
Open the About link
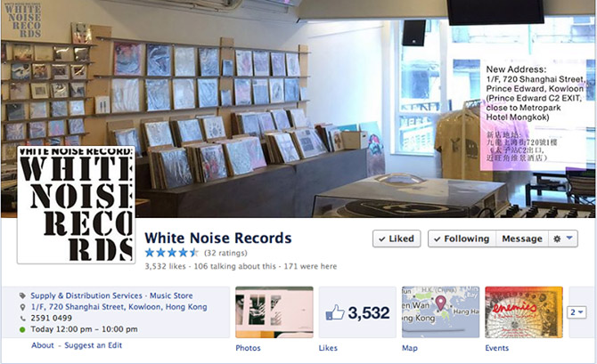[43, 345]
